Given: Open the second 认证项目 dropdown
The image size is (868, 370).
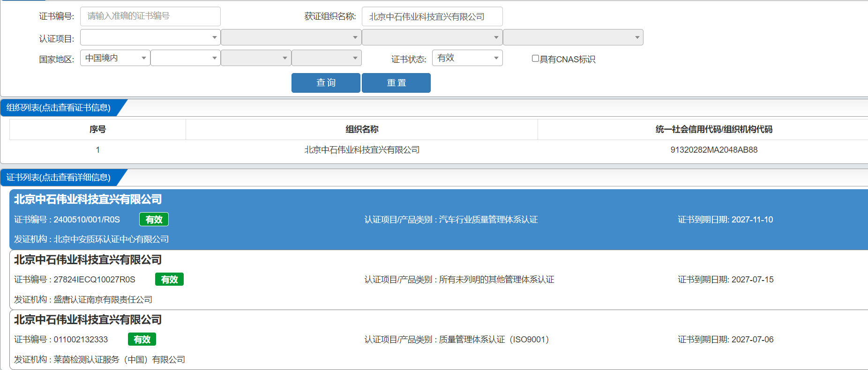Looking at the screenshot, I should 291,37.
